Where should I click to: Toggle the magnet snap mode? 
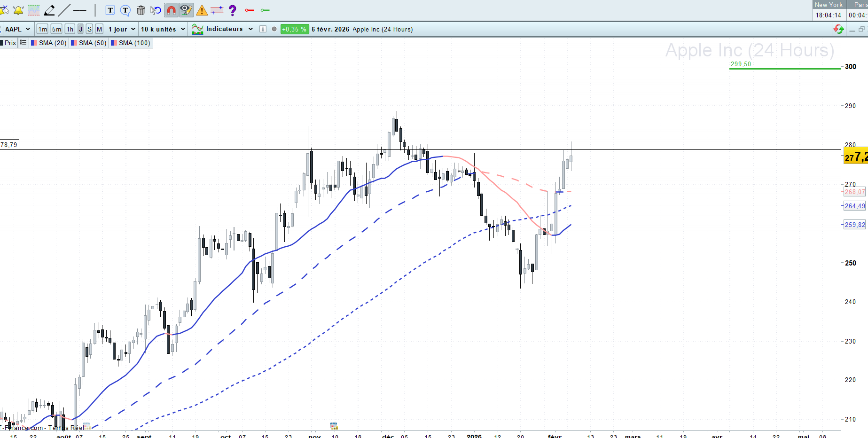(x=171, y=10)
